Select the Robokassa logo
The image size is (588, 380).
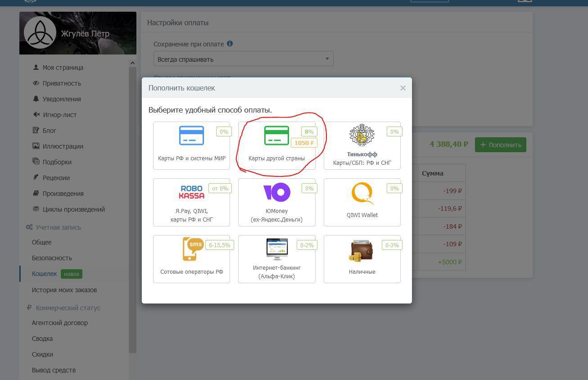click(x=191, y=192)
